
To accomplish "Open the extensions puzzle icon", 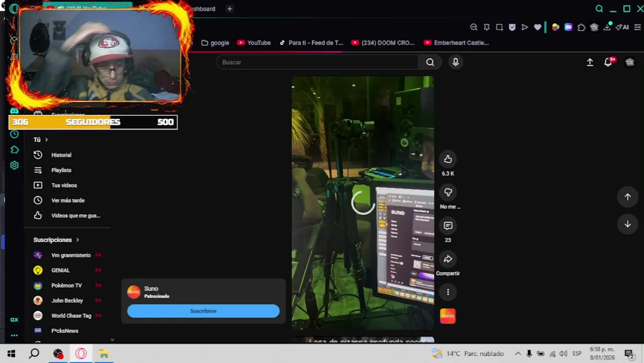I will pos(582,27).
